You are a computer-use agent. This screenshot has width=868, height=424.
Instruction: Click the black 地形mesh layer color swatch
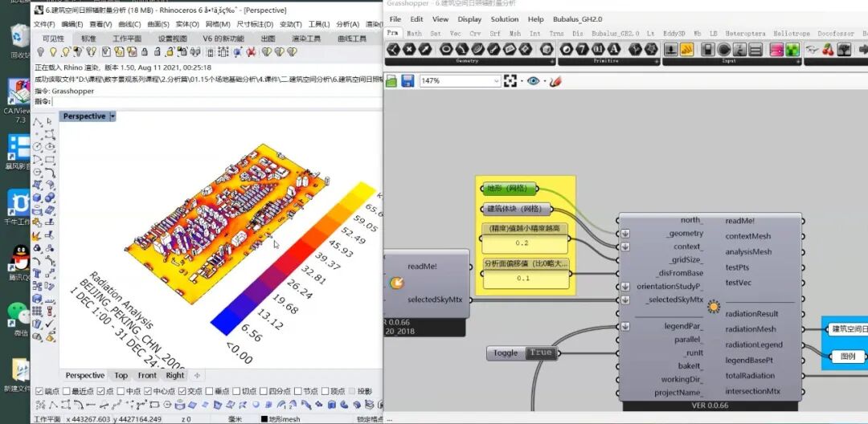point(264,419)
